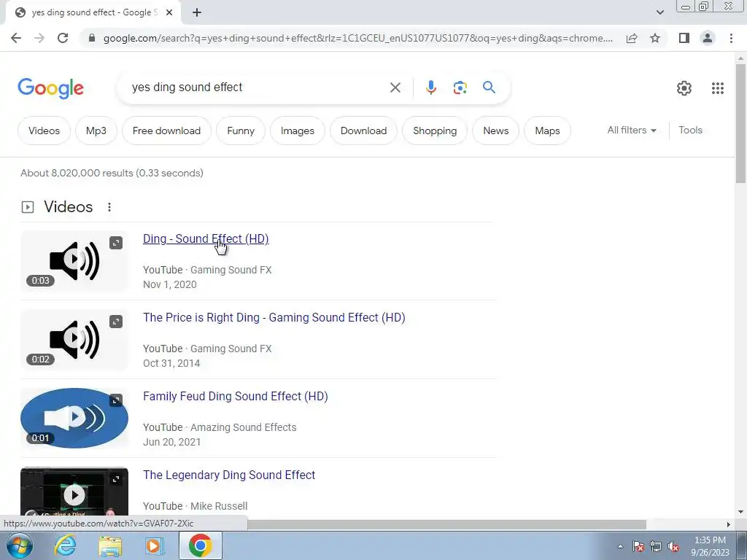Image resolution: width=747 pixels, height=560 pixels.
Task: Click the vertical scrollbar down arrow
Action: (740, 513)
